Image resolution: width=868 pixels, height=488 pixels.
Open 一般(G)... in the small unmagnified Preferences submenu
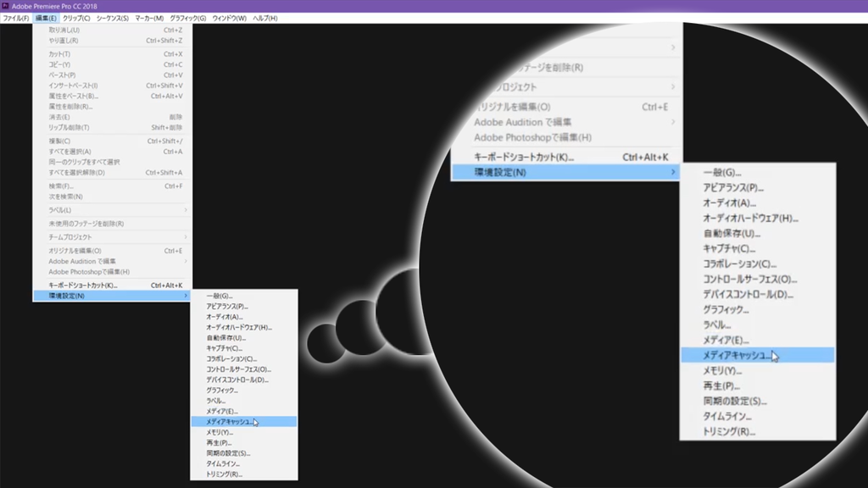pos(243,296)
